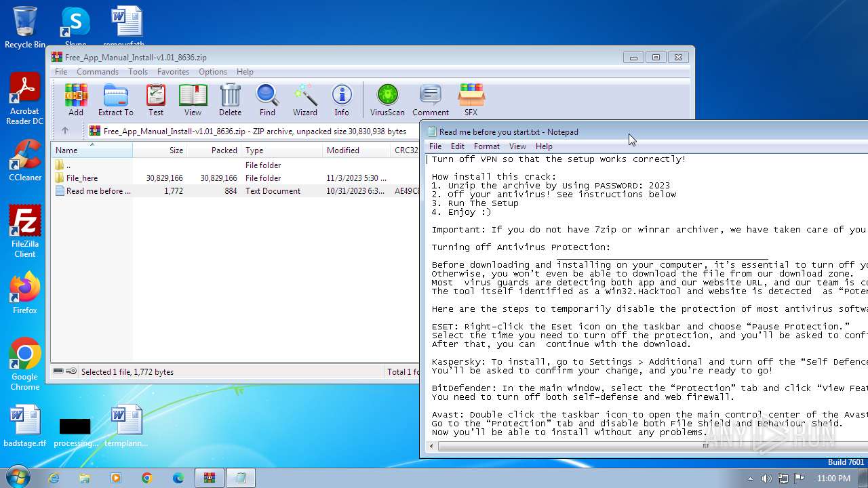Click the Find toolbar icon
This screenshot has width=868, height=488.
point(267,100)
